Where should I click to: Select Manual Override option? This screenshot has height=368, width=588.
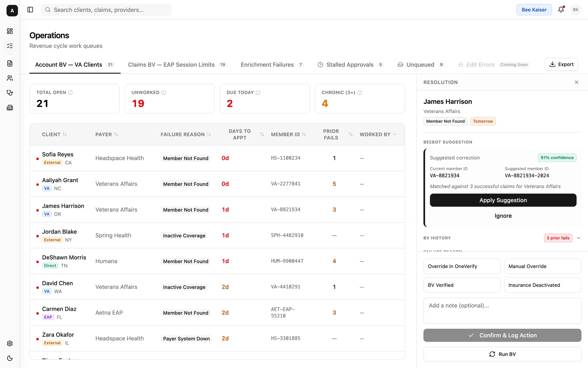tap(542, 266)
